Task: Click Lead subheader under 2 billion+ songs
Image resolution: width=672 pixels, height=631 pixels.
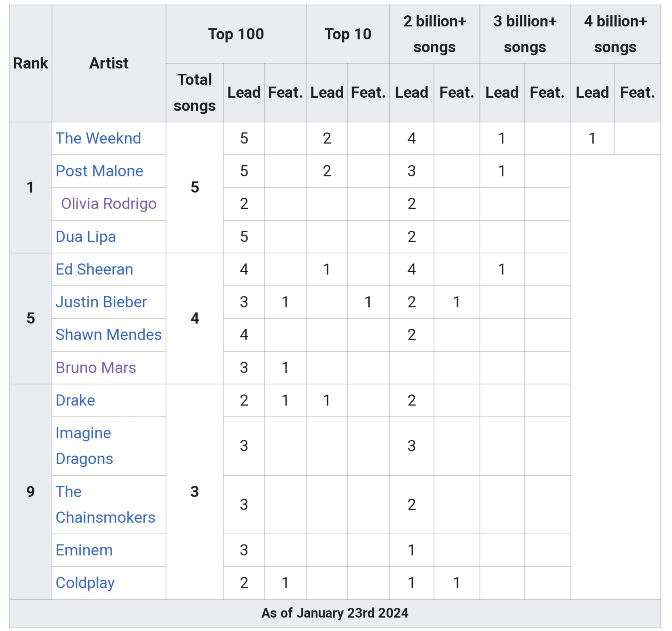Action: click(x=412, y=92)
